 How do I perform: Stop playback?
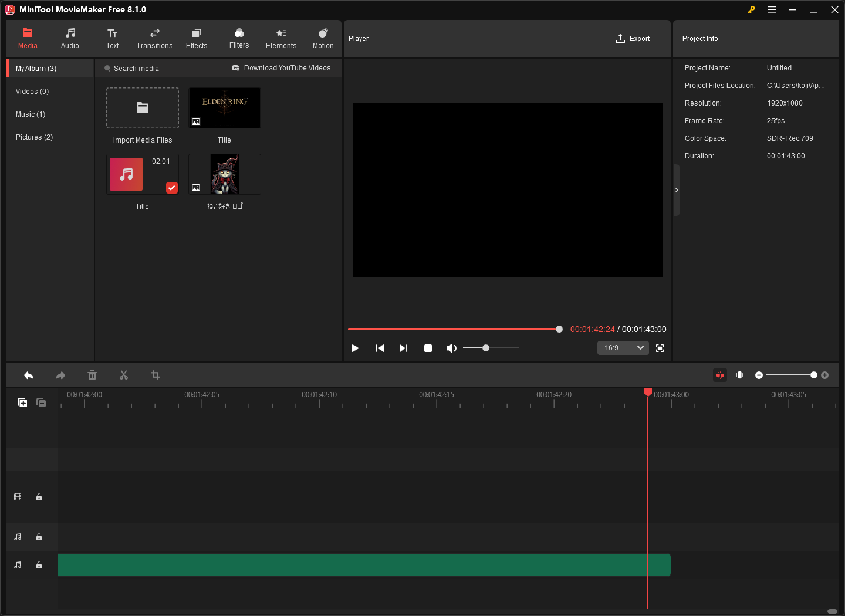428,348
